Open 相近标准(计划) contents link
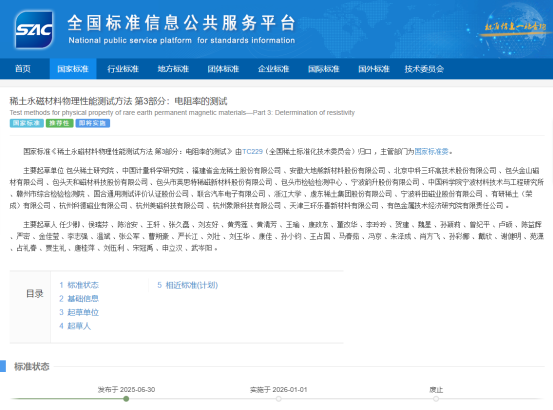Image resolution: width=553 pixels, height=410 pixels. pyautogui.click(x=188, y=285)
